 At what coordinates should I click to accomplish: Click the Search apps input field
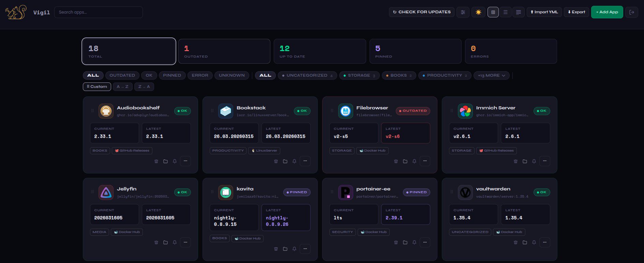point(98,12)
